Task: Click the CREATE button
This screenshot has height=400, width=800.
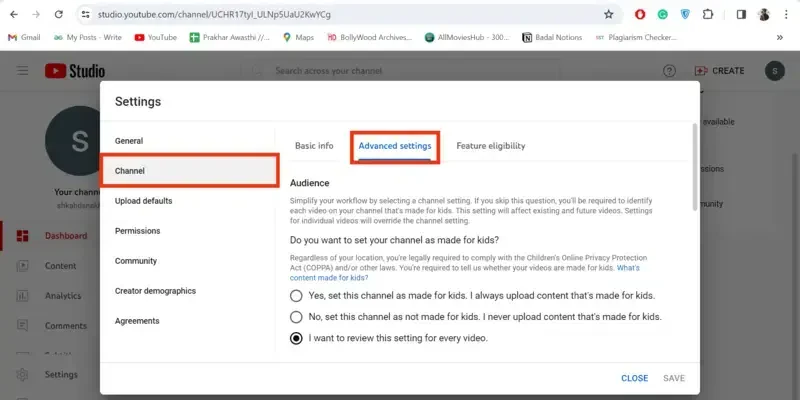Action: (719, 71)
